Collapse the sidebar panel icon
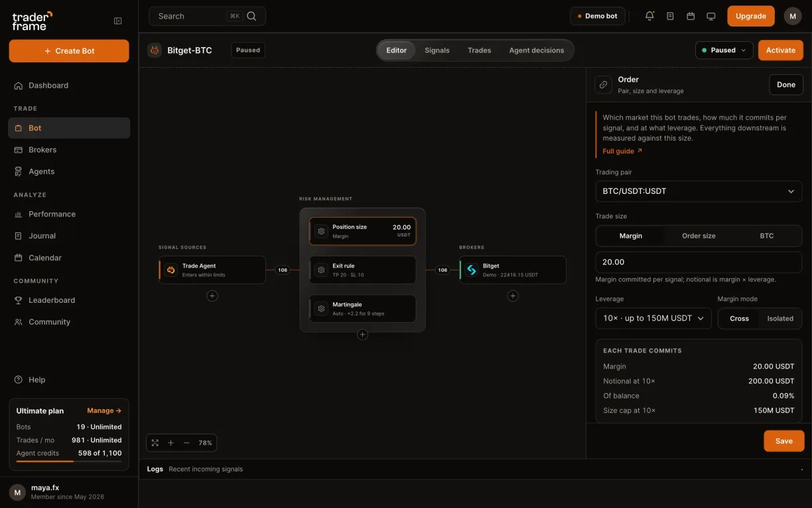 click(x=118, y=21)
